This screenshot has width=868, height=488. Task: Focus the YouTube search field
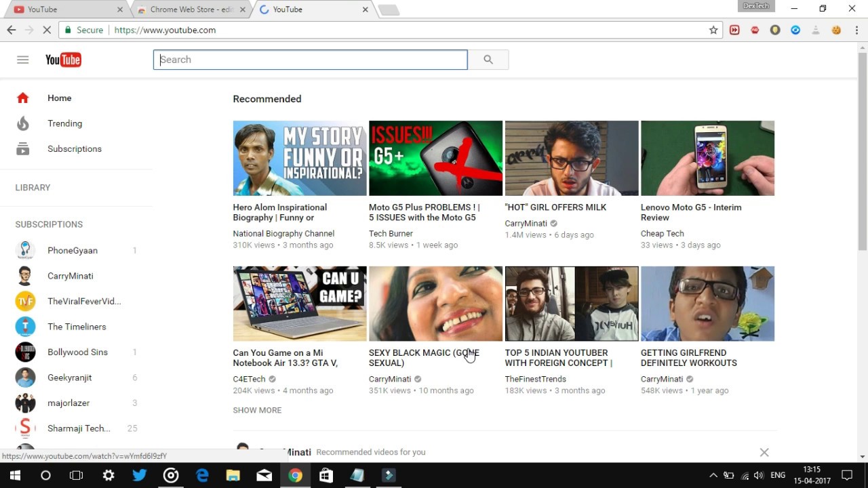tap(311, 60)
